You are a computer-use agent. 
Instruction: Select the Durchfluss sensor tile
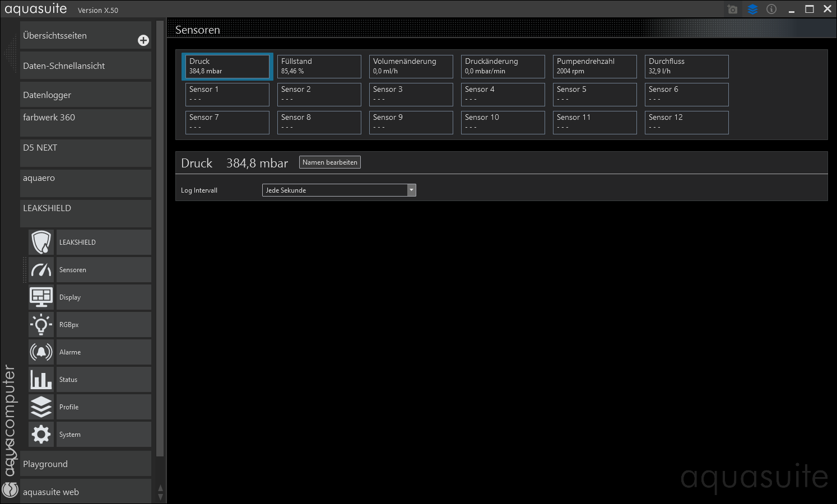[x=687, y=67]
